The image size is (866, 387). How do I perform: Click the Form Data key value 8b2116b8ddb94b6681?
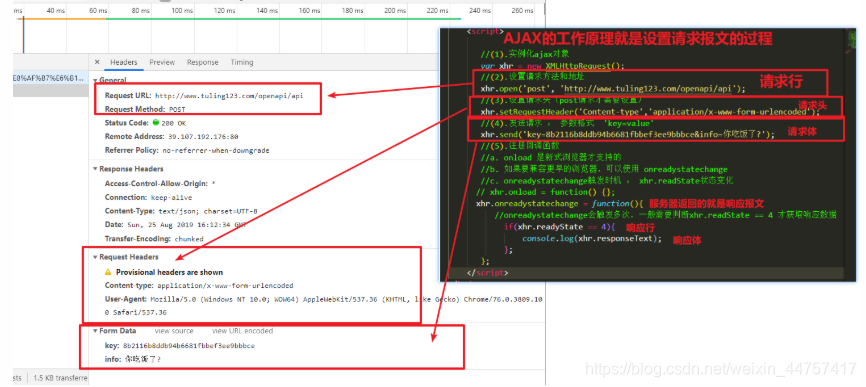[188, 346]
